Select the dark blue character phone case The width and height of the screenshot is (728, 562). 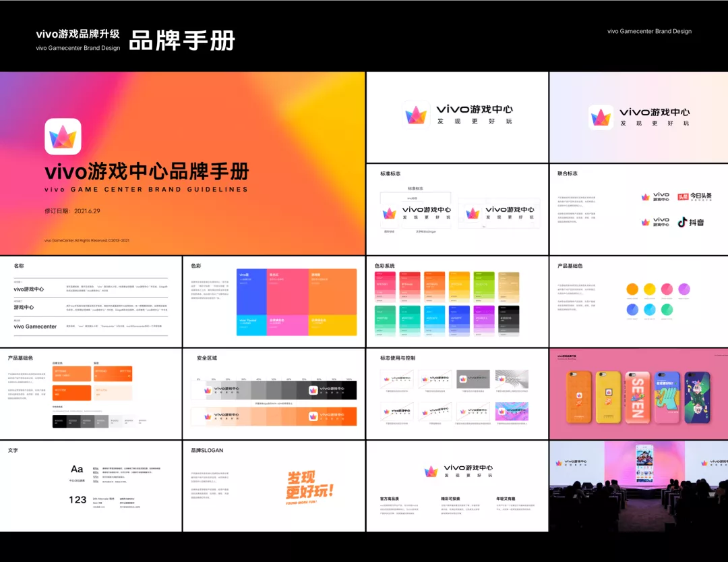[x=697, y=397]
